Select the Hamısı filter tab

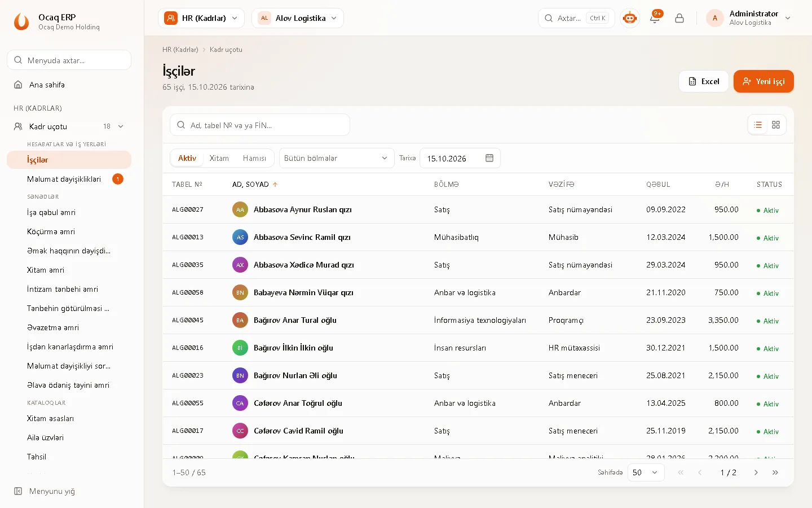pos(254,158)
